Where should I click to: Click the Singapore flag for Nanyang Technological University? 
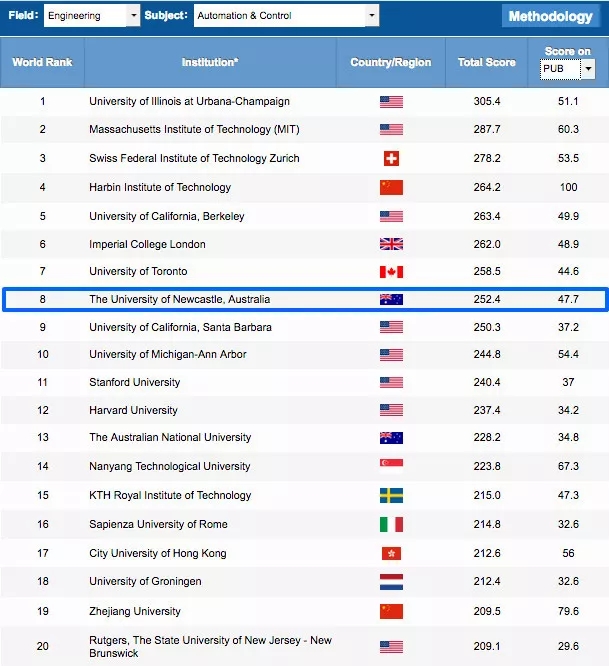(391, 466)
